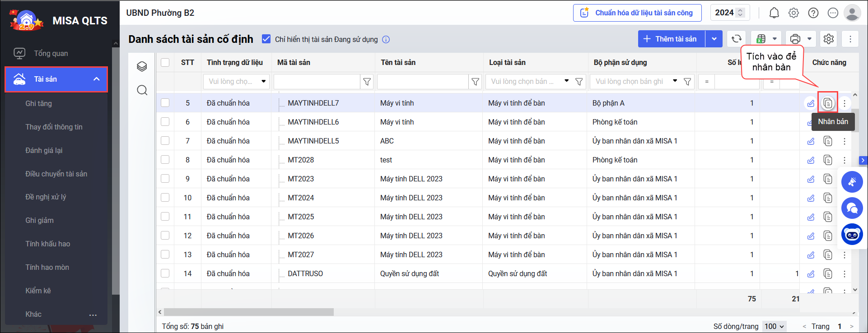This screenshot has height=333, width=868.
Task: Click the notification bell icon
Action: [x=774, y=13]
